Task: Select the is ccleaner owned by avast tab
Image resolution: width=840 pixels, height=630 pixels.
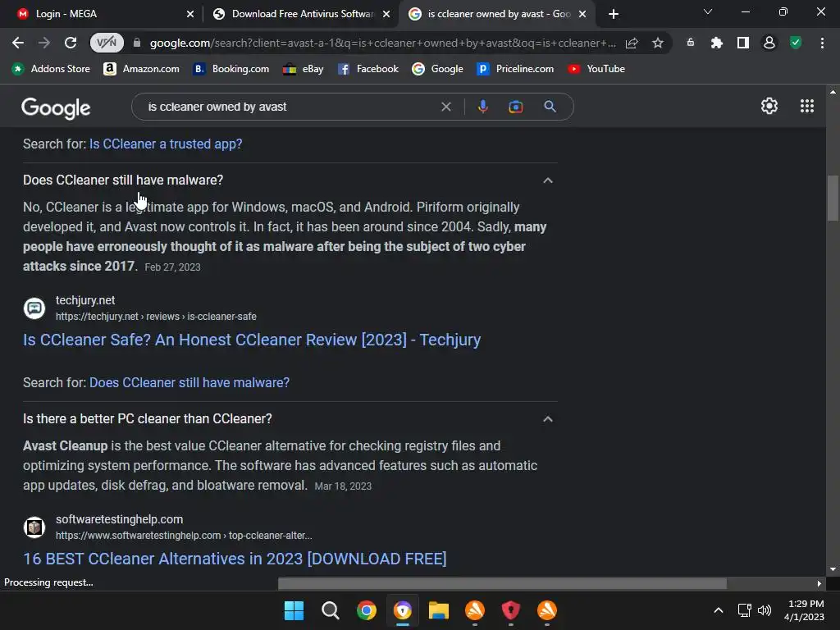Action: (498, 14)
